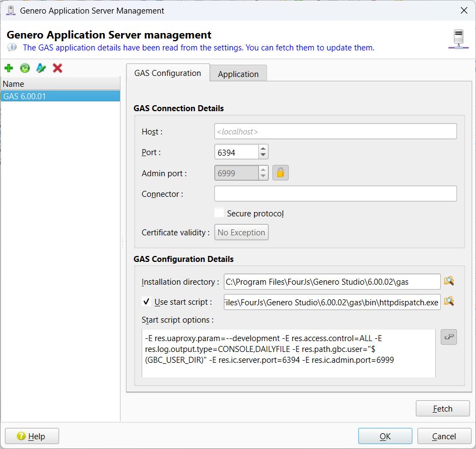Click the Fetch button
This screenshot has width=476, height=449.
442,408
